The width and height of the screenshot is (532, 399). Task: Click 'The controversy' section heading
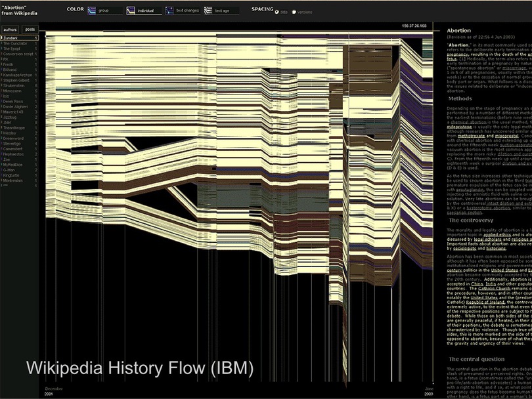(x=471, y=220)
